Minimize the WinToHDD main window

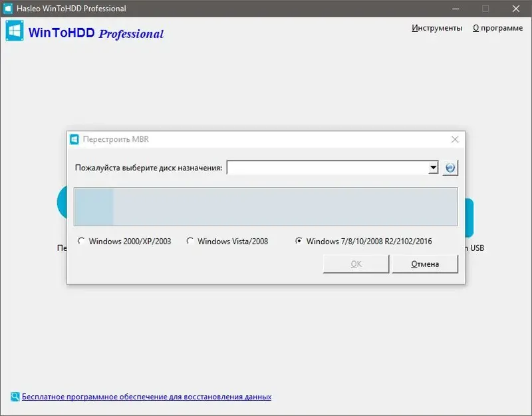[456, 9]
